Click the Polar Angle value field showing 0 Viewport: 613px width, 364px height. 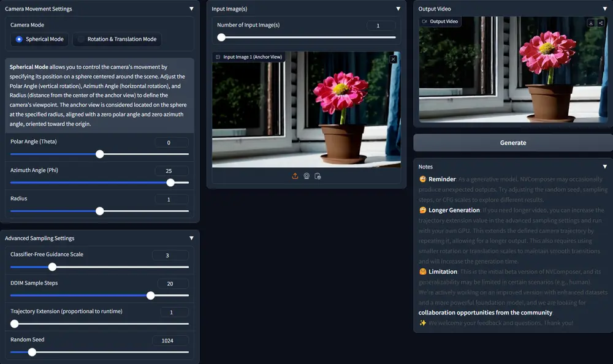click(x=172, y=143)
